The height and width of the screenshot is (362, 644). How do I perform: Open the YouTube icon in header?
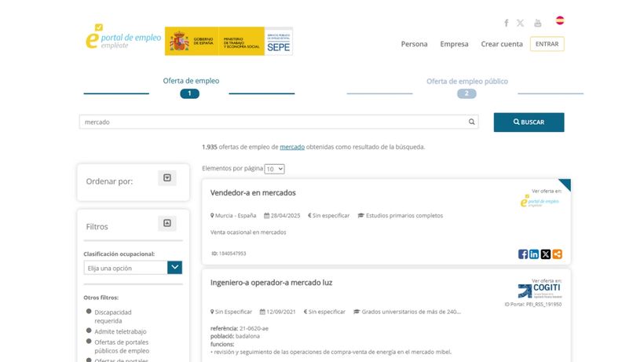538,23
